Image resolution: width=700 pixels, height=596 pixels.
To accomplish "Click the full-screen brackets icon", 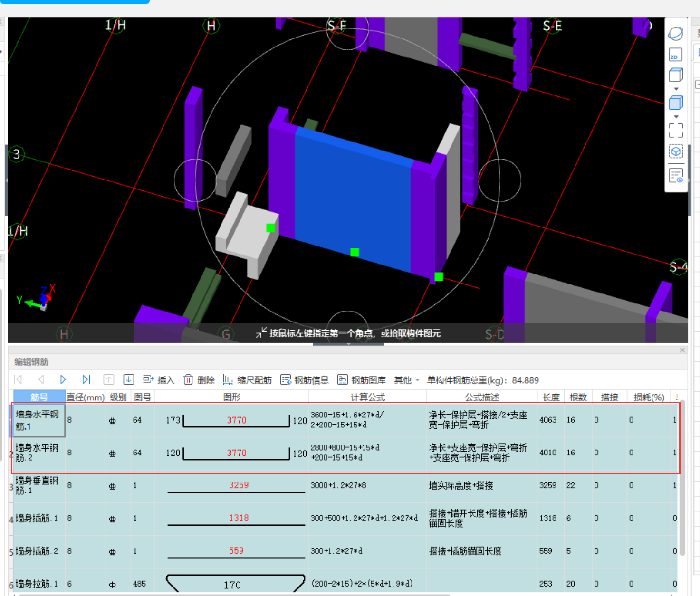I will tap(676, 130).
